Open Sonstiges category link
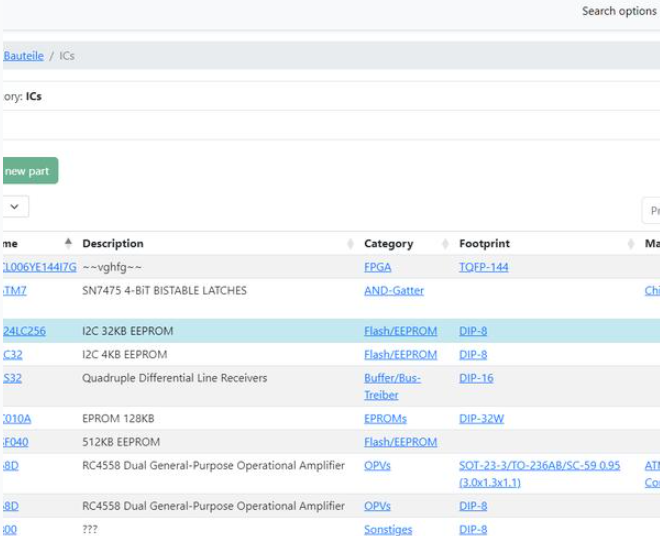The height and width of the screenshot is (536, 660). click(x=388, y=530)
